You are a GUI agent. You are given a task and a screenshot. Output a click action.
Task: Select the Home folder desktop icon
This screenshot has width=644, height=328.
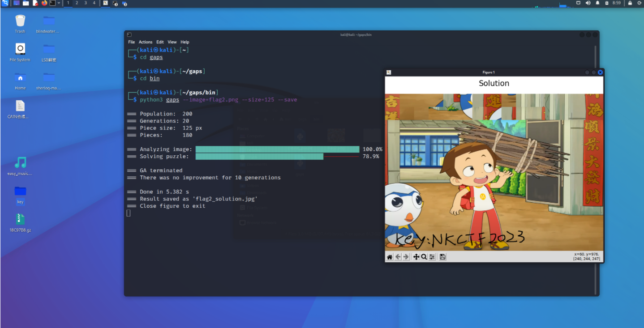pos(20,81)
